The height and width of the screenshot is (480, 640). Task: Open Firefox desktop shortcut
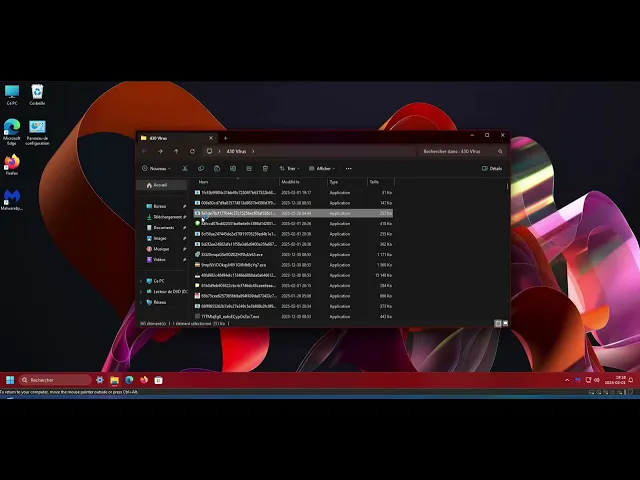coord(12,164)
